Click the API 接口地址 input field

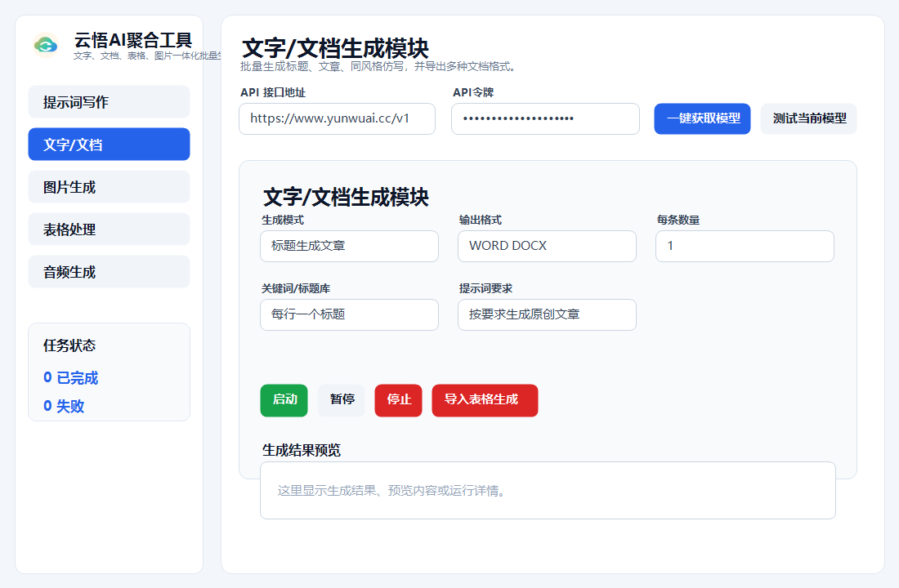(x=337, y=118)
